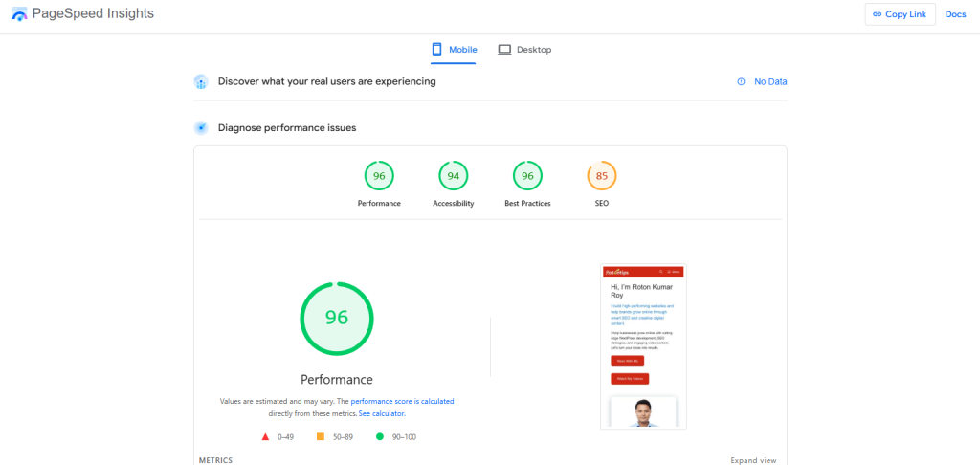Click the mobile phone icon in tabs
Screen dimensions: 980x465
coord(436,50)
